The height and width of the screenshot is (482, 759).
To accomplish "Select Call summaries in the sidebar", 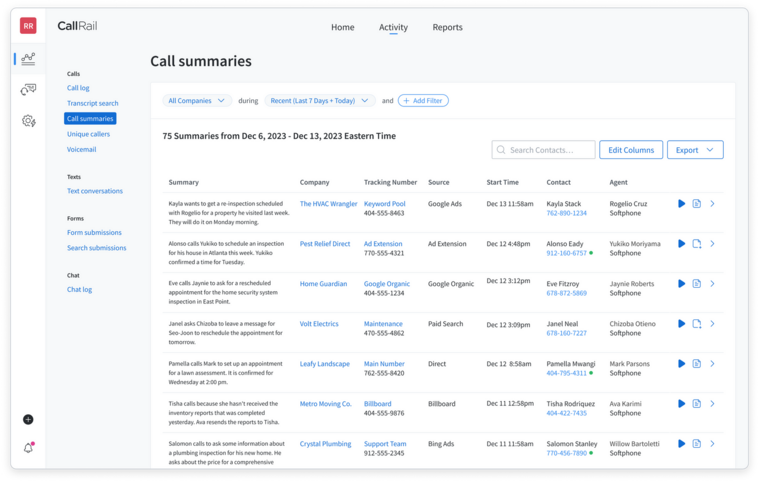I will (90, 119).
